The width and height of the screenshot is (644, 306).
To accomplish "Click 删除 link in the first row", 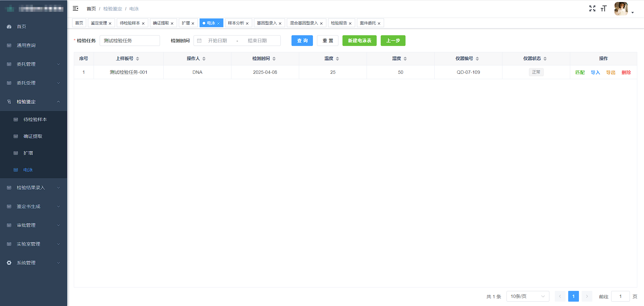I will click(x=626, y=72).
